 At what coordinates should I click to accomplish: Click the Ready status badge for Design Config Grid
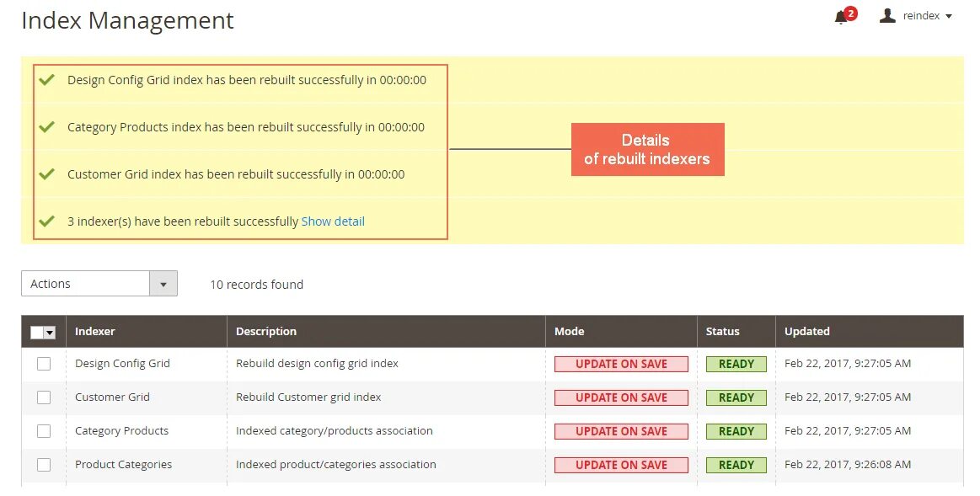click(x=736, y=364)
